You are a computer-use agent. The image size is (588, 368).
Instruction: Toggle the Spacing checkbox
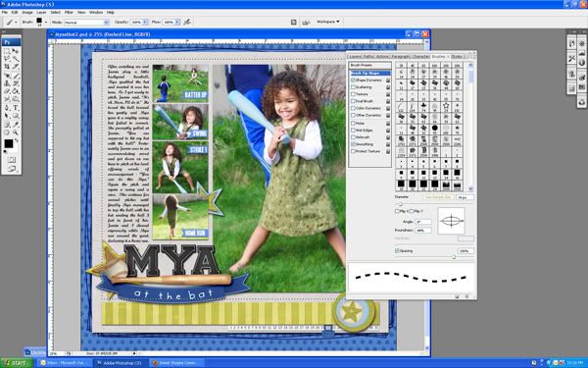point(397,250)
